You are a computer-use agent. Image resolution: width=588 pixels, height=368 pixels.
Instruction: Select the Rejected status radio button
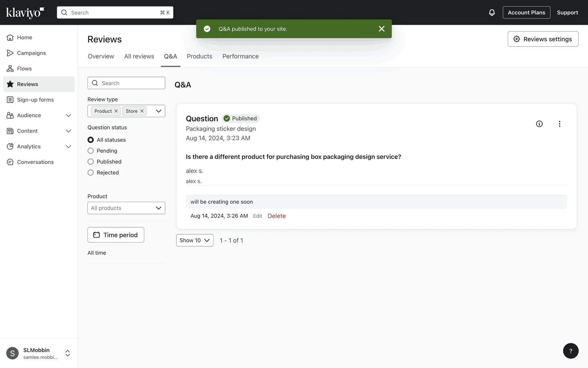tap(91, 173)
